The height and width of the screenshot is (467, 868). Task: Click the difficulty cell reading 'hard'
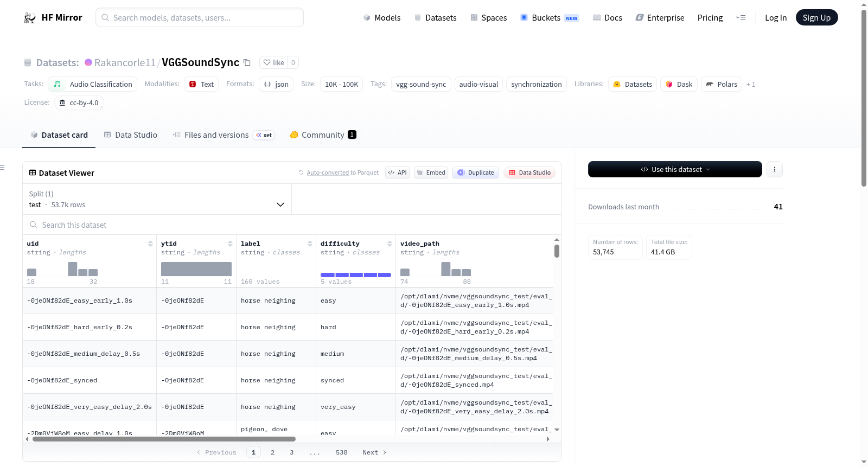pyautogui.click(x=356, y=327)
